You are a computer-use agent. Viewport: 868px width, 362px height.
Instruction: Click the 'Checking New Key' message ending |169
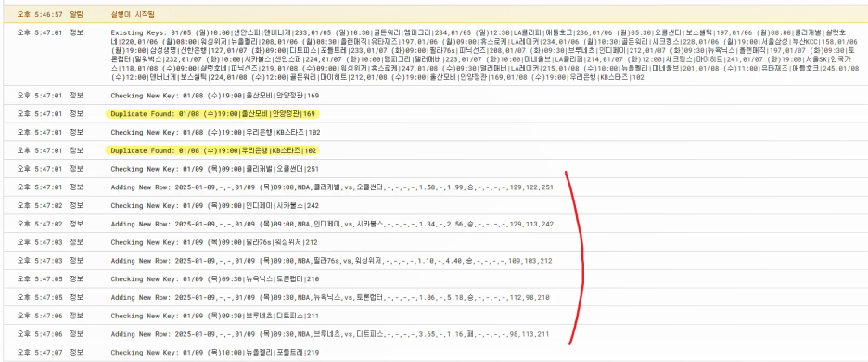point(215,96)
